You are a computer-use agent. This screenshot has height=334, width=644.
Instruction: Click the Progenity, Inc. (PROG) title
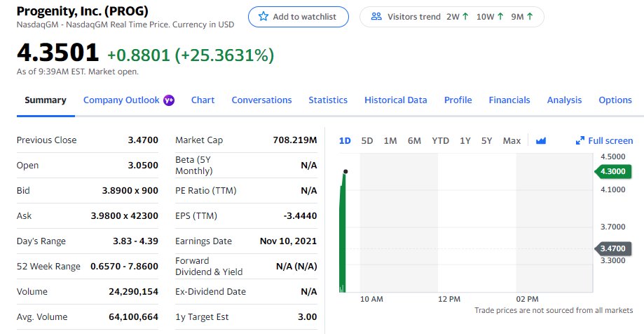(x=82, y=11)
